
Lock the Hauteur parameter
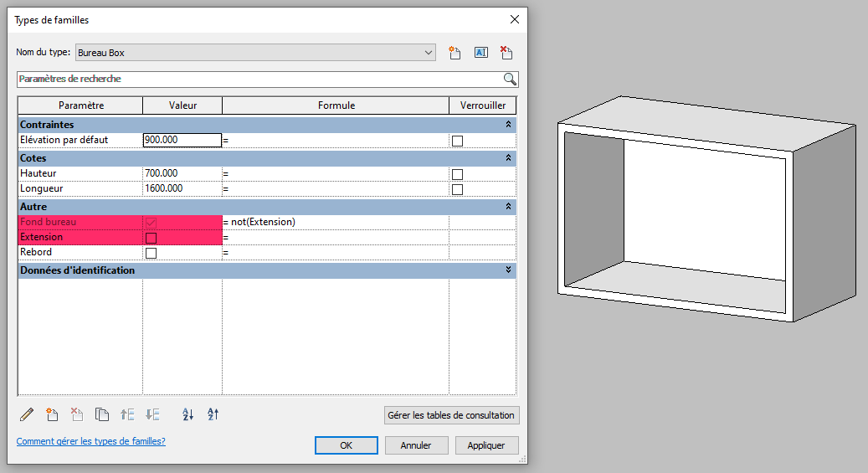click(x=457, y=174)
